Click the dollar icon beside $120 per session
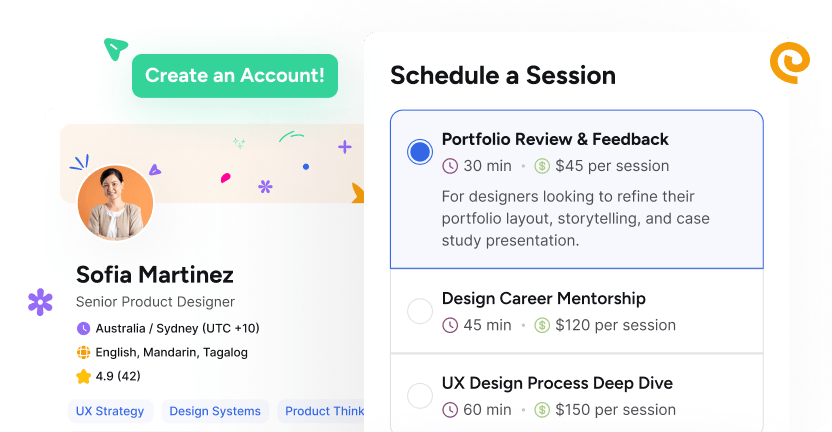 (x=542, y=325)
